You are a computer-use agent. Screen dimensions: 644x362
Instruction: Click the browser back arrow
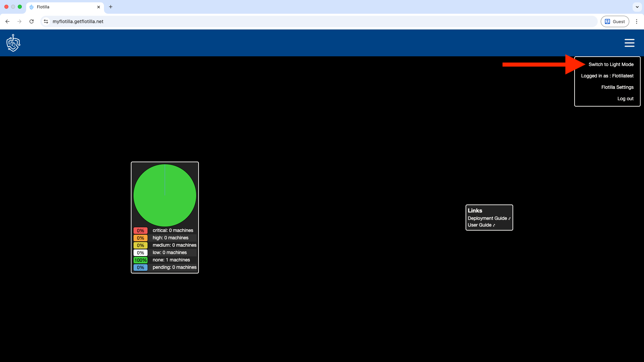coord(7,21)
